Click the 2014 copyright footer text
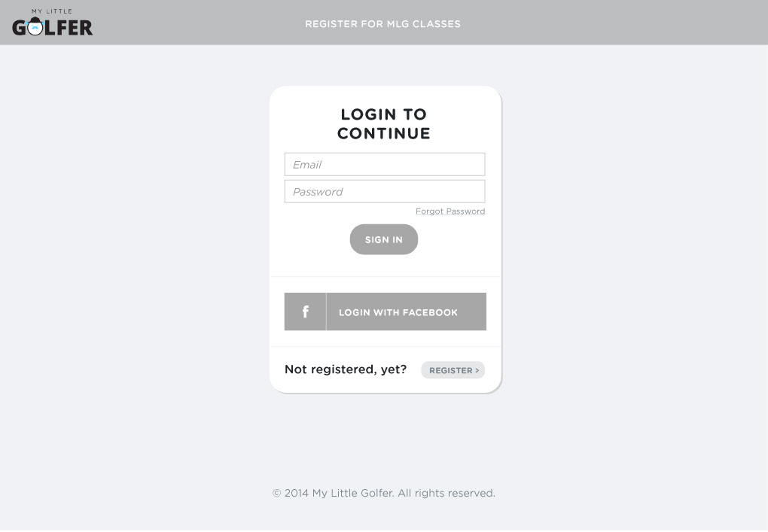Viewport: 768px width, 532px height. coord(384,493)
